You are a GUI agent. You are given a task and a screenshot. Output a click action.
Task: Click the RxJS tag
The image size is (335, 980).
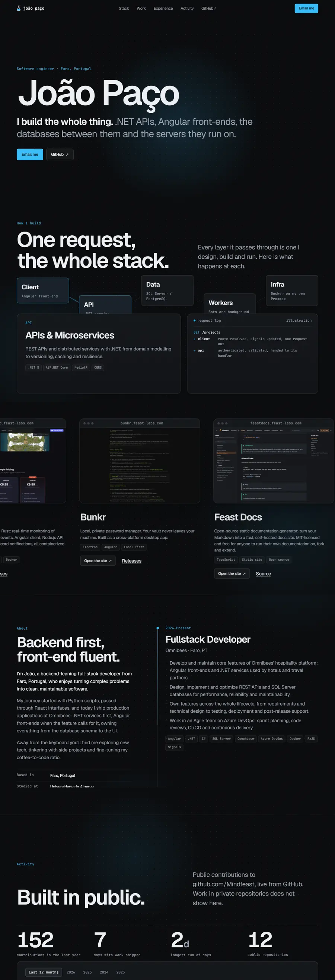point(311,739)
